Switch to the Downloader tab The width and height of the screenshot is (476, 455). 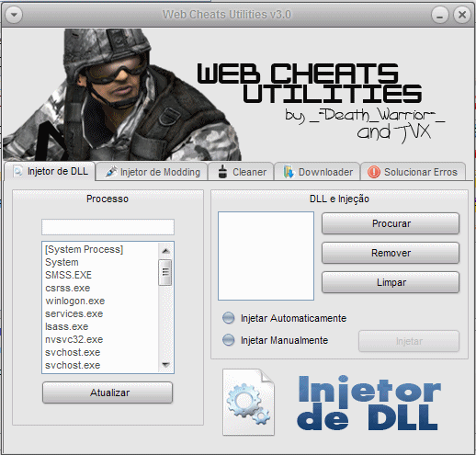tap(317, 172)
